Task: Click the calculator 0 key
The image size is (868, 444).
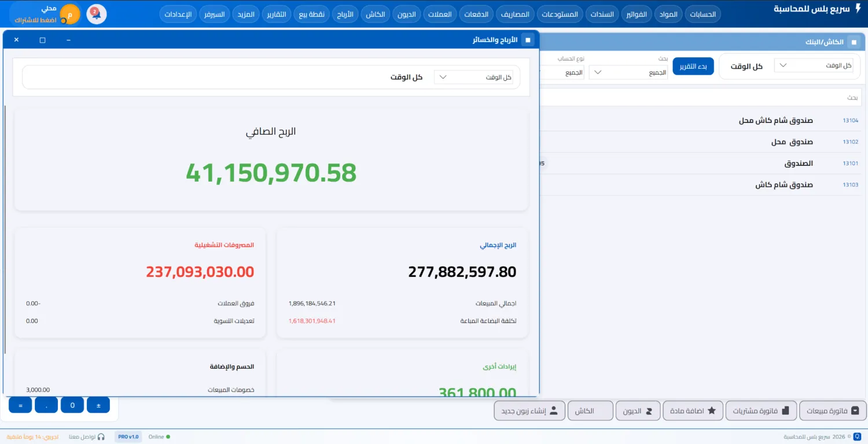Action: pyautogui.click(x=72, y=405)
